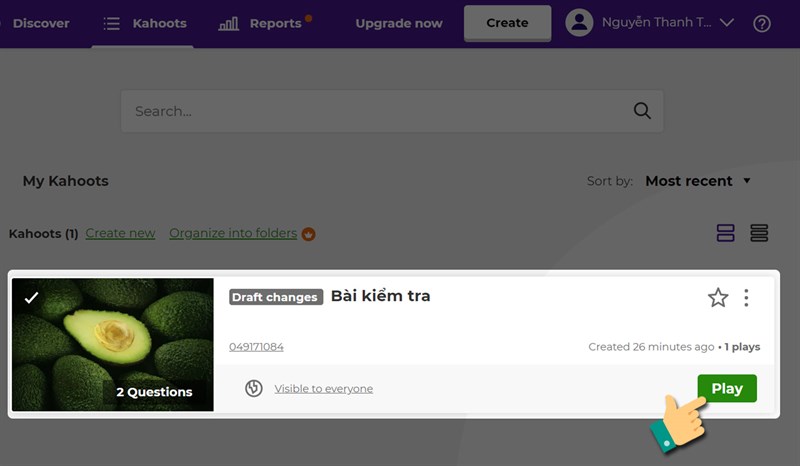Expand the account menu chevron
Image resolution: width=800 pixels, height=466 pixels.
(x=727, y=23)
